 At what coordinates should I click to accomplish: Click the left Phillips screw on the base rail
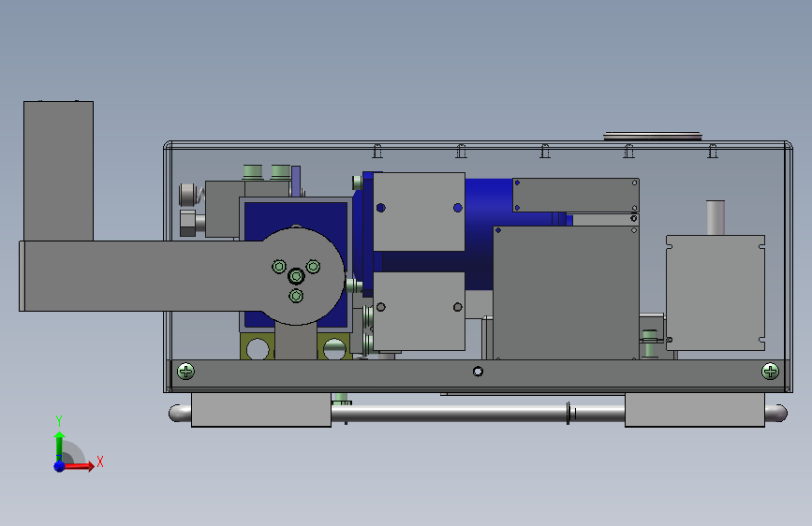coord(185,372)
